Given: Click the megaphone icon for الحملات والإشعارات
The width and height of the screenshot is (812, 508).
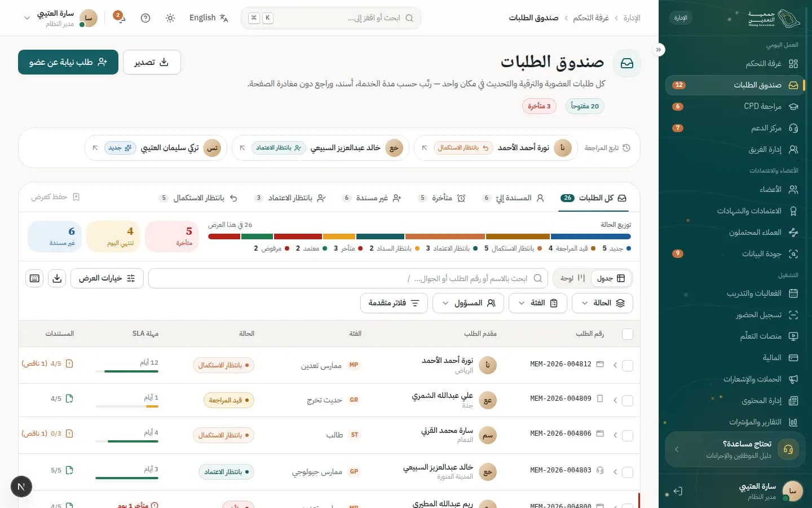Looking at the screenshot, I should 793,379.
